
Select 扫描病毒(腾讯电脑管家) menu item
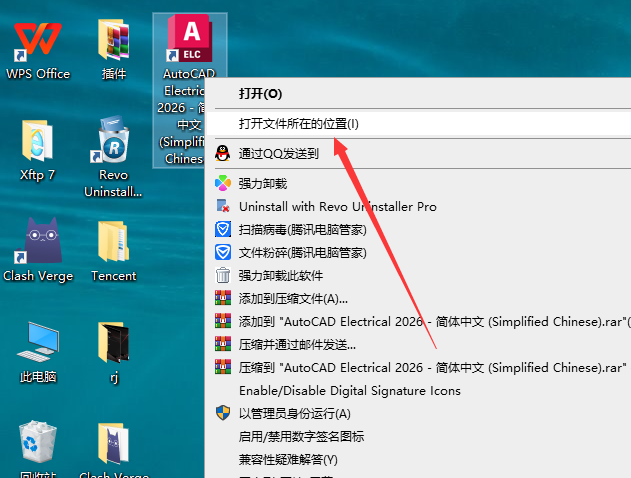302,229
